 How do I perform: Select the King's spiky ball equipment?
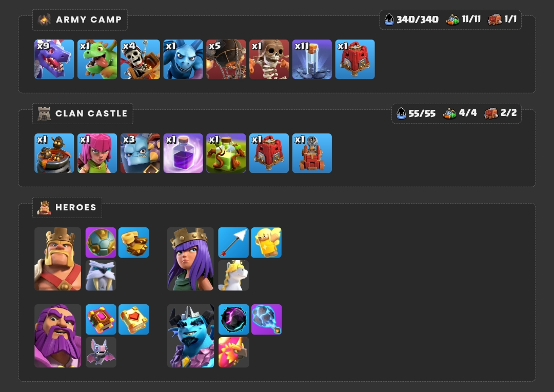(x=101, y=243)
